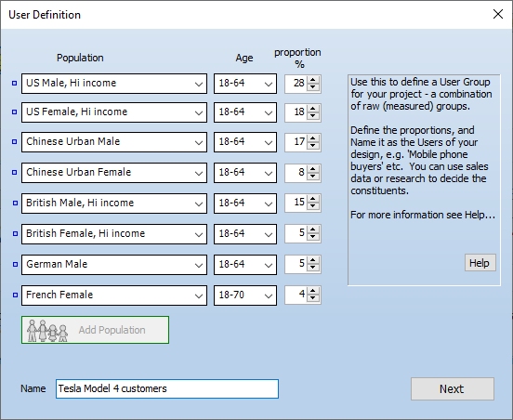513x420 pixels.
Task: Click the proportion value field for British Male
Action: 296,203
